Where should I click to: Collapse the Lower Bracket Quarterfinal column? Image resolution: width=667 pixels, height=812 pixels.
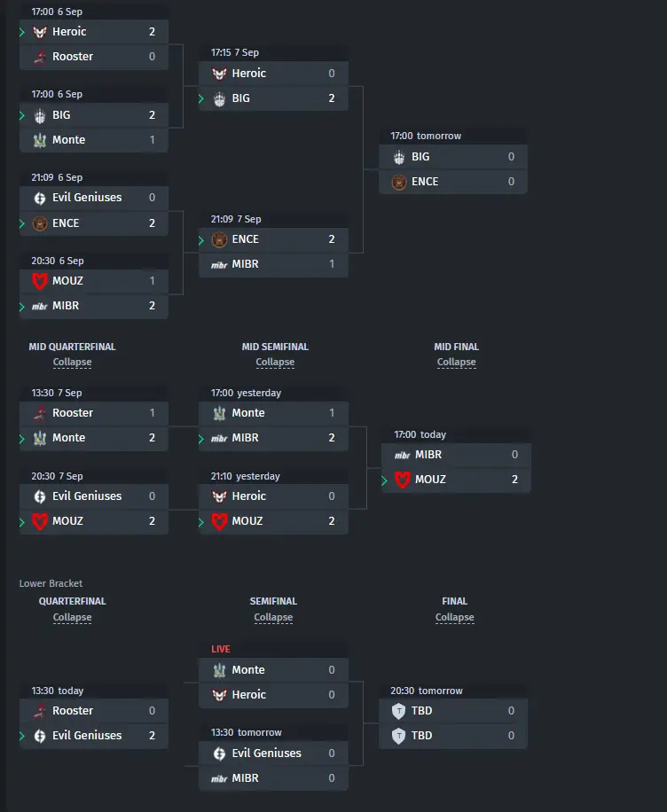(72, 617)
